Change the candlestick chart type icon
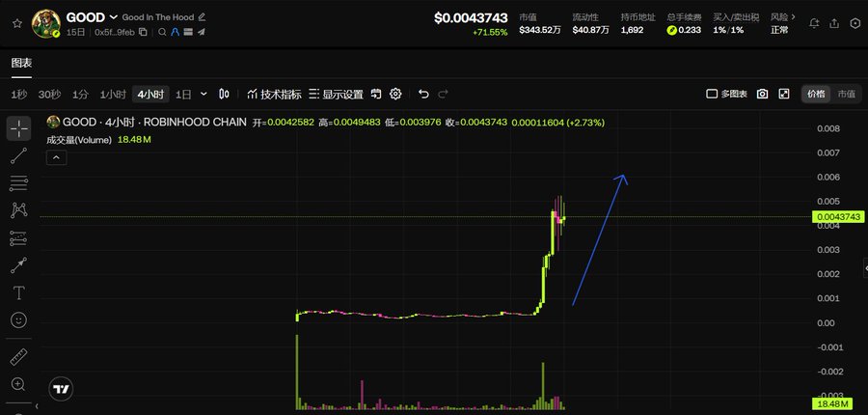 tap(224, 95)
